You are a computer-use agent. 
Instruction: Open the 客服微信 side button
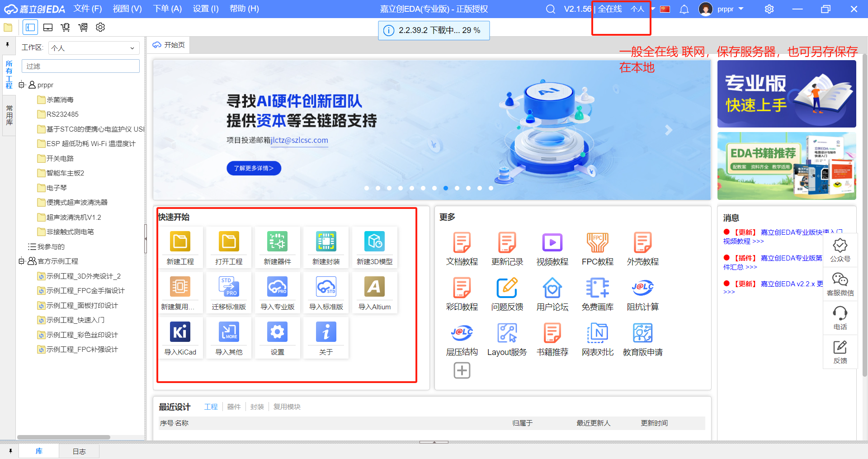840,284
